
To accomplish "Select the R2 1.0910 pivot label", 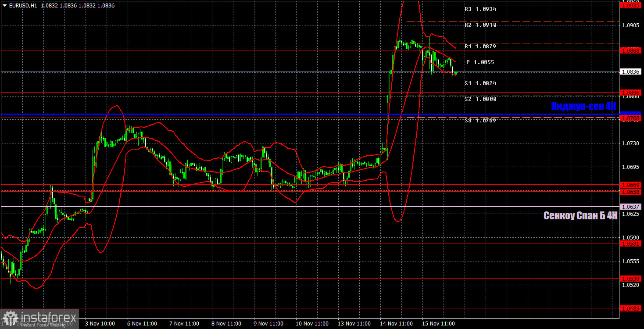I will [481, 25].
